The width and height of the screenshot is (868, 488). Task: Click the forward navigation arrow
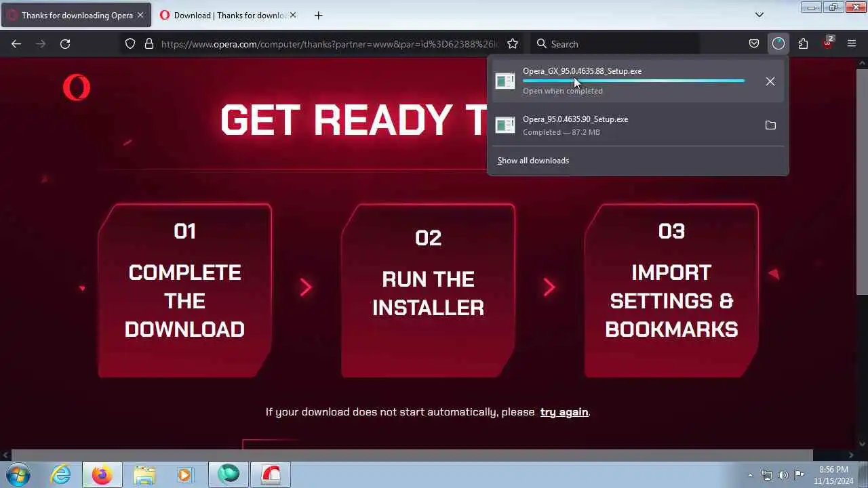pos(41,43)
